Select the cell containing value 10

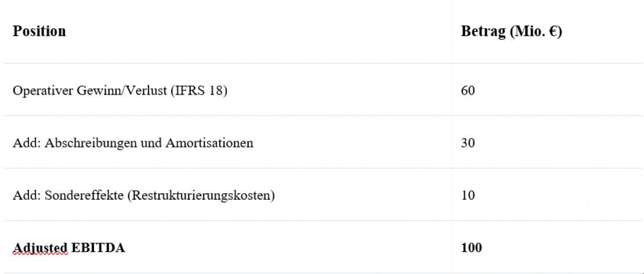coord(468,196)
